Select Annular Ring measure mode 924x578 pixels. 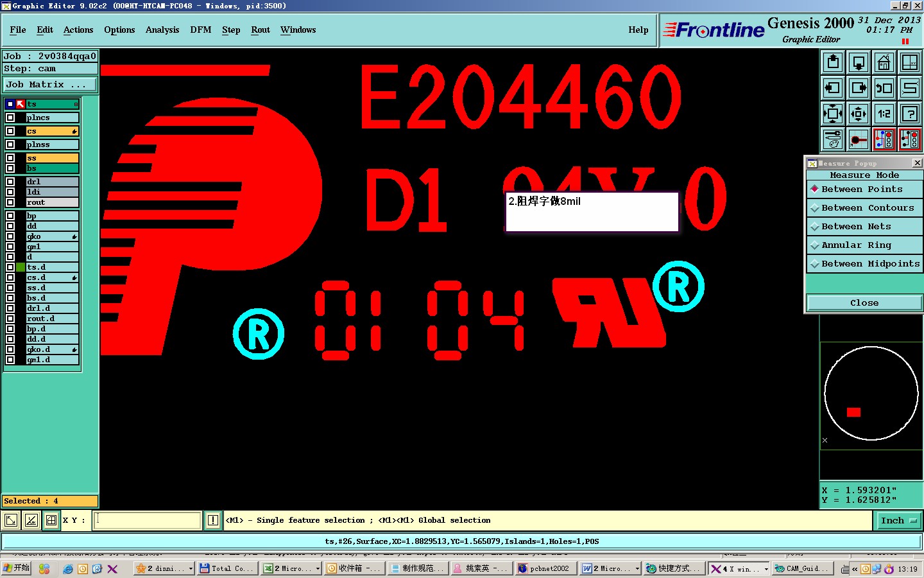coord(864,245)
